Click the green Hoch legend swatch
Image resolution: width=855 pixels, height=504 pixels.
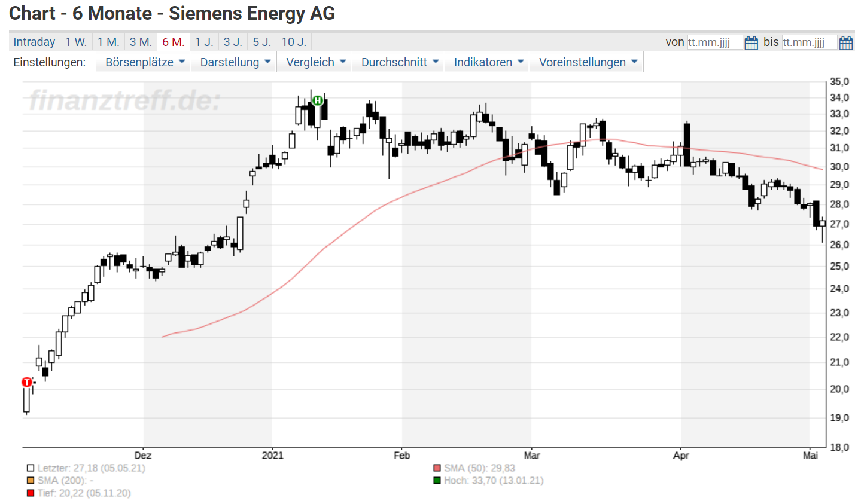(437, 481)
